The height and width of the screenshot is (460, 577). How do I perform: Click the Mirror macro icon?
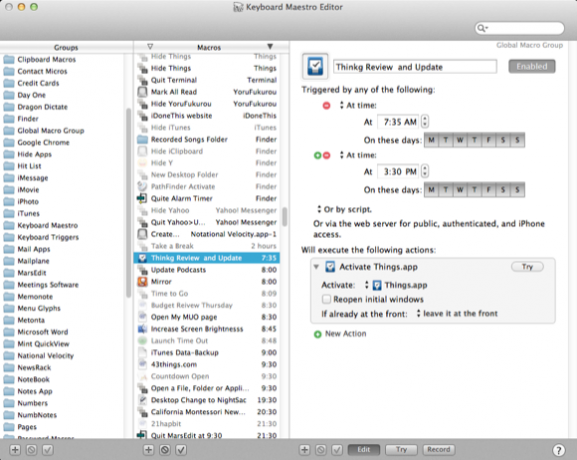pyautogui.click(x=142, y=282)
